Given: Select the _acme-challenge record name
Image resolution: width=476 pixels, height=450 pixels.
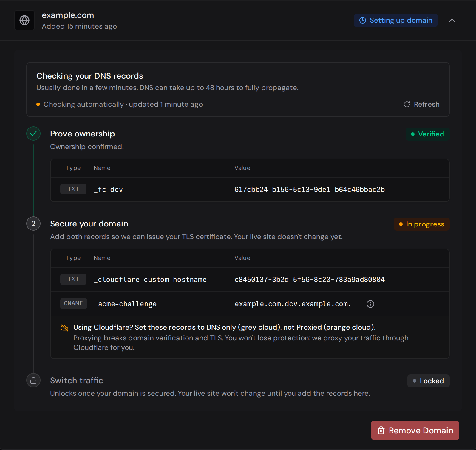Looking at the screenshot, I should [x=125, y=304].
